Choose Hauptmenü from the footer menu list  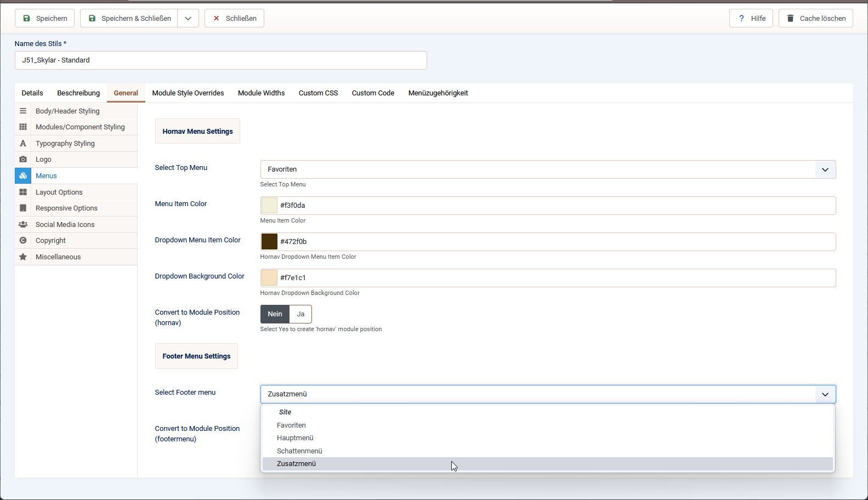tap(295, 438)
